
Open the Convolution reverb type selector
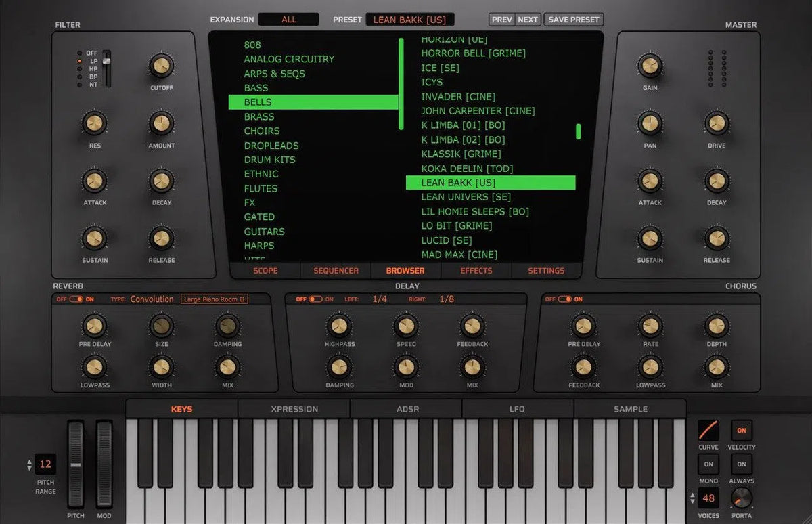point(152,299)
